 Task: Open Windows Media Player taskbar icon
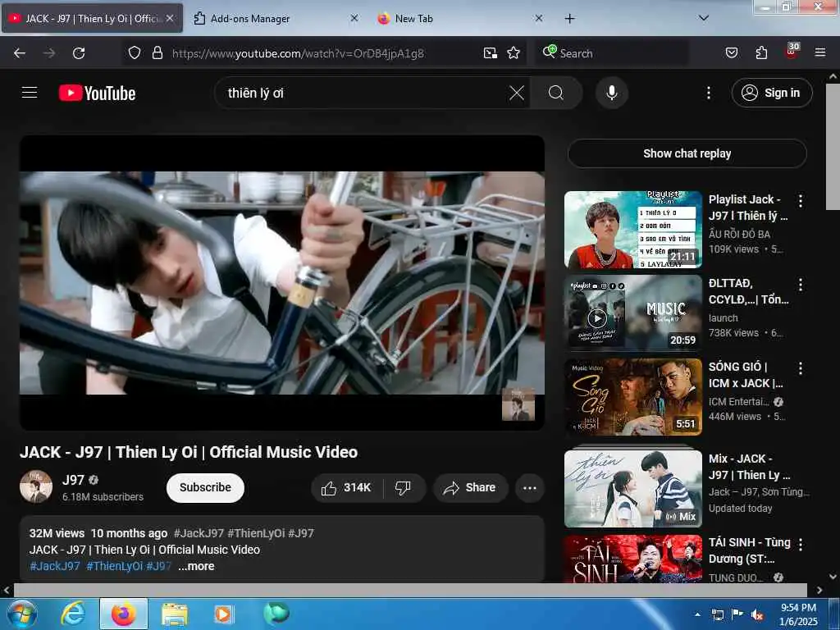coord(223,614)
